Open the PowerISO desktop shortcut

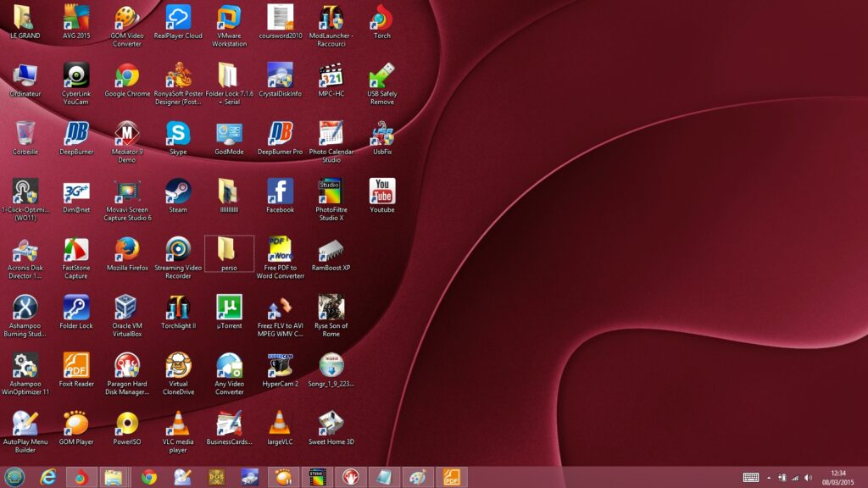coord(127,423)
